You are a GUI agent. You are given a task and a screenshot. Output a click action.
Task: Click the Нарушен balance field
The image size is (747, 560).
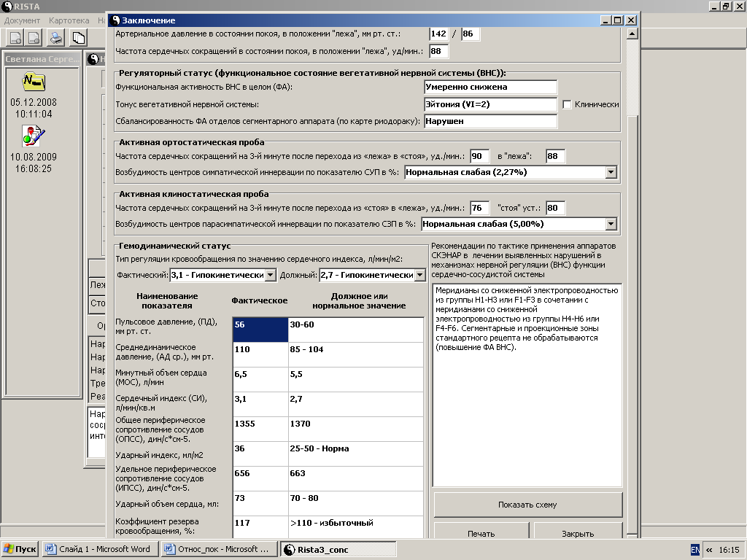pos(491,122)
